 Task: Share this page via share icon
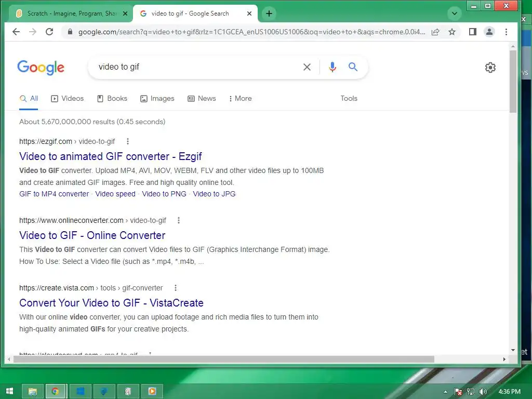pyautogui.click(x=435, y=32)
